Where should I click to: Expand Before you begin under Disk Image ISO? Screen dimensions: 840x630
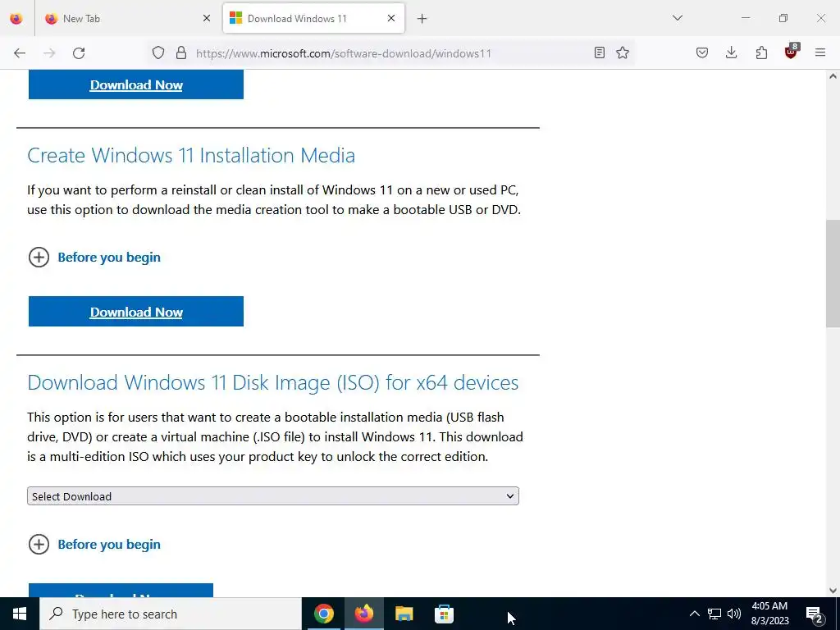pos(95,545)
